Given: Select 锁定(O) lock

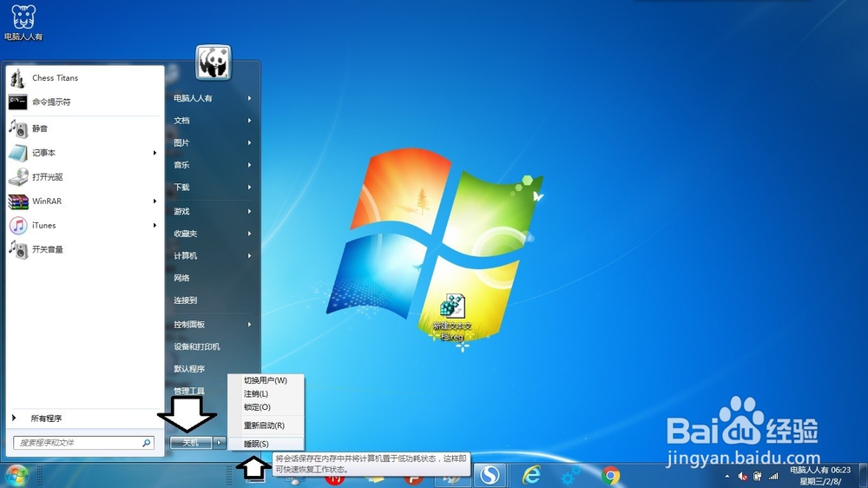Looking at the screenshot, I should pyautogui.click(x=266, y=407).
